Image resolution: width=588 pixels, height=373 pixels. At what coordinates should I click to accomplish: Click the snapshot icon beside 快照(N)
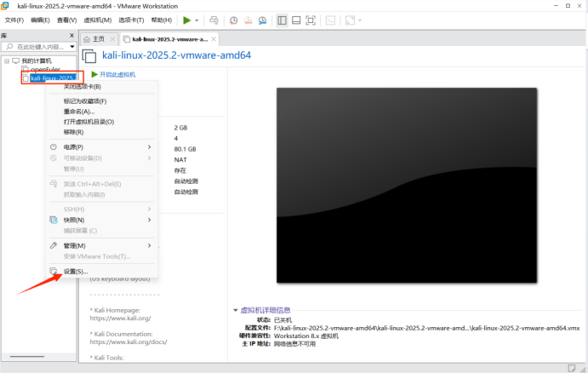click(54, 220)
